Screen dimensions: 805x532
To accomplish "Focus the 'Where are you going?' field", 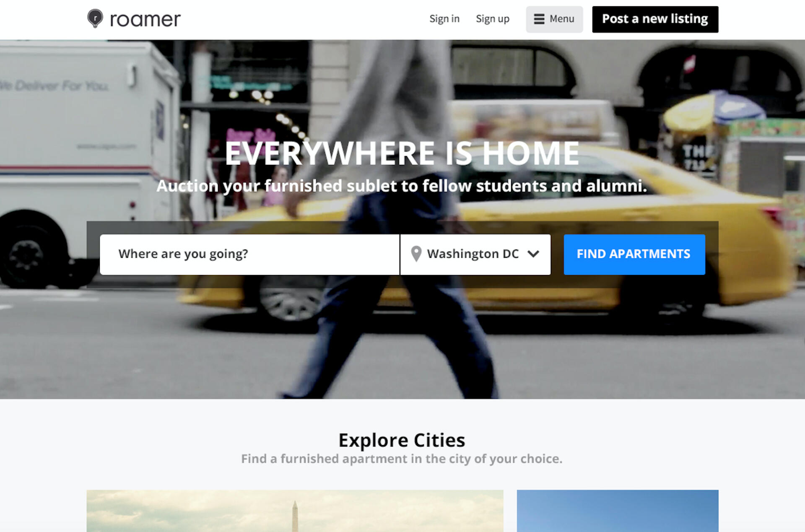I will (x=249, y=254).
